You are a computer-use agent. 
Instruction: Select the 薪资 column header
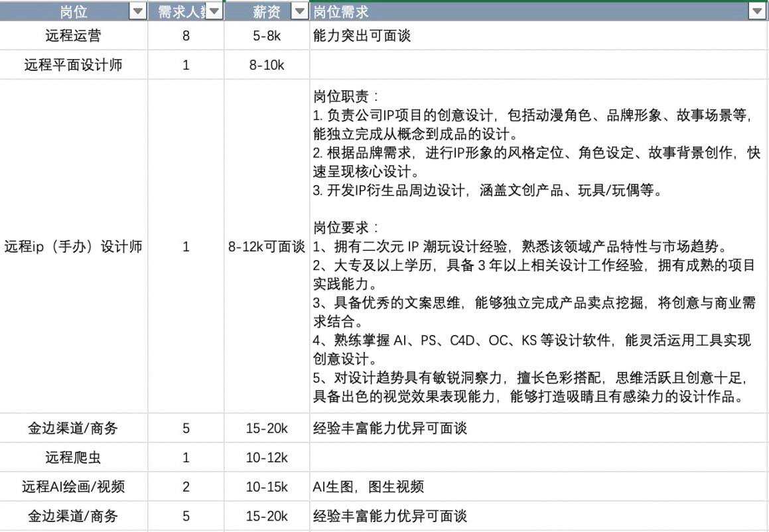point(267,11)
